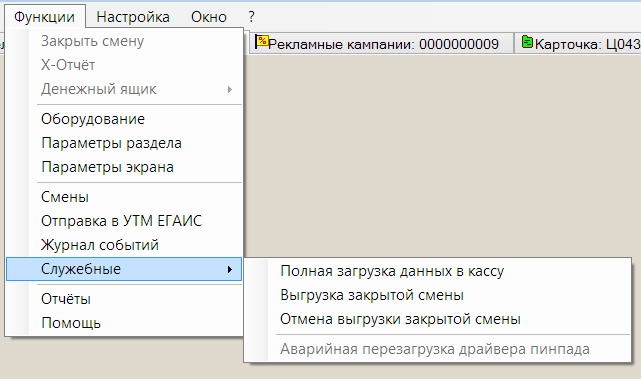This screenshot has width=641, height=379.
Task: Open the question mark help menu
Action: 251,17
